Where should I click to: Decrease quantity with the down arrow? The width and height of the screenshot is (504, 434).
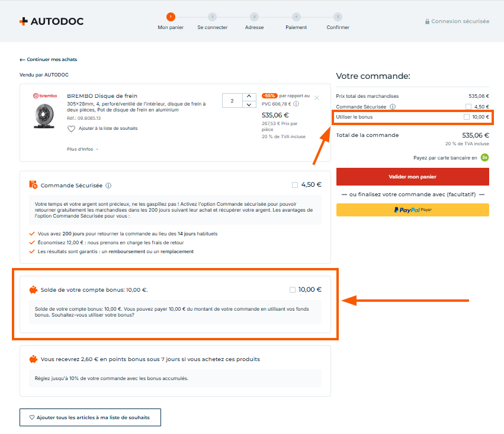[x=249, y=104]
